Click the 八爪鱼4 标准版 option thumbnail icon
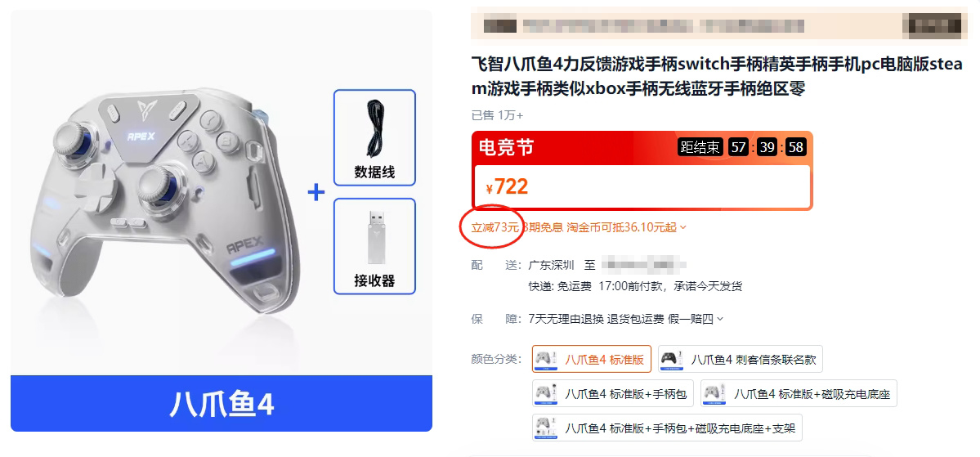The height and width of the screenshot is (457, 980). [547, 359]
